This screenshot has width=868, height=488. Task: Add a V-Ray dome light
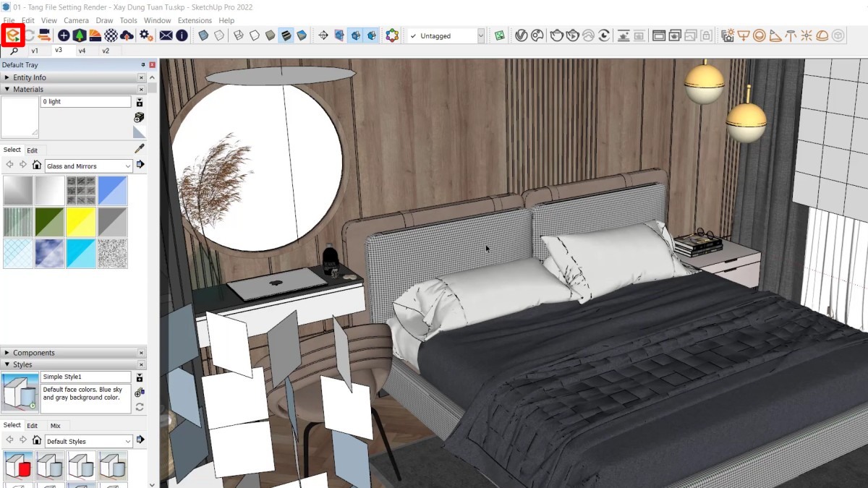[x=822, y=35]
